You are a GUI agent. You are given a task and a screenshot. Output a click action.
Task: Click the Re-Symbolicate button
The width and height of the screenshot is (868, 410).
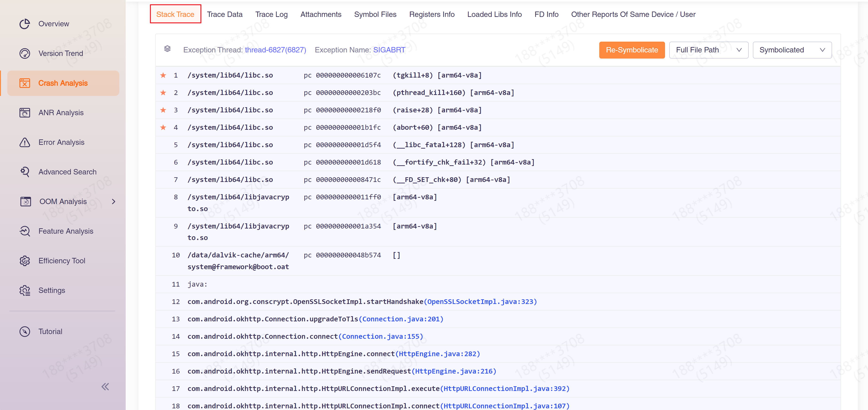click(x=631, y=50)
